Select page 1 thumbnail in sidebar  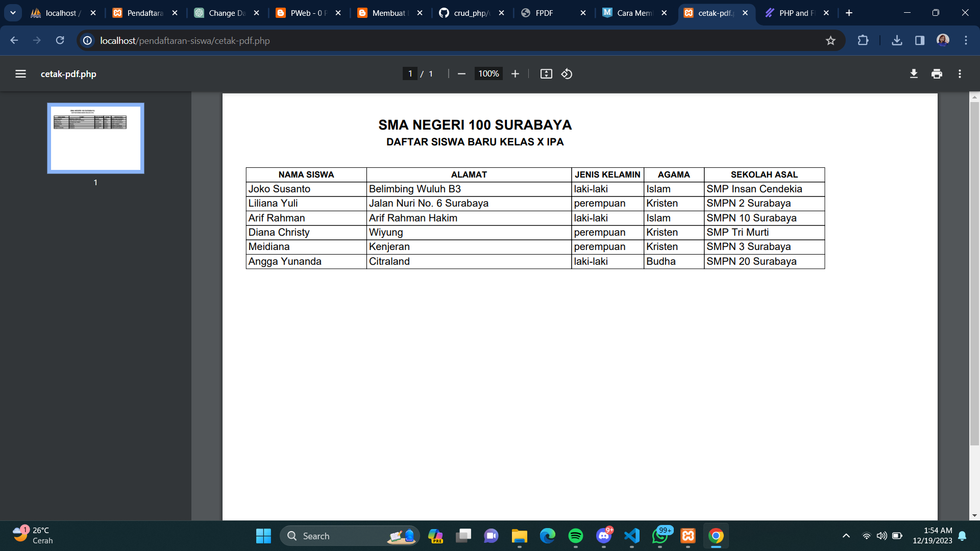point(95,138)
